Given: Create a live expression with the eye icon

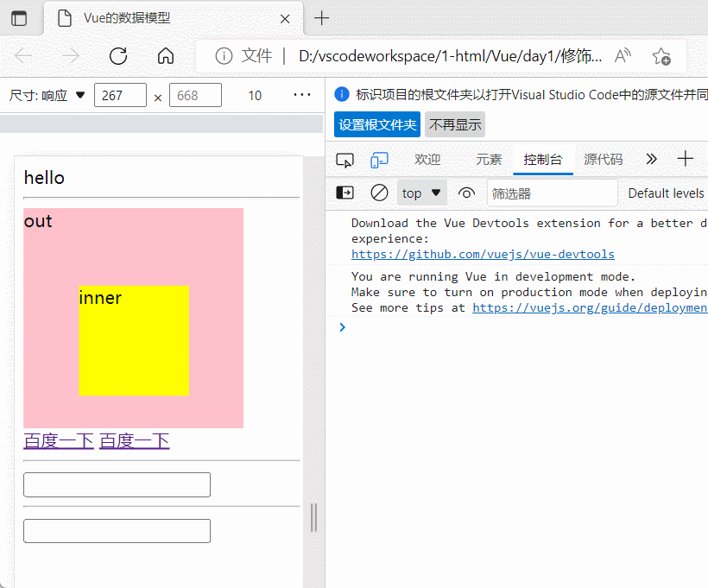Looking at the screenshot, I should click(x=466, y=193).
